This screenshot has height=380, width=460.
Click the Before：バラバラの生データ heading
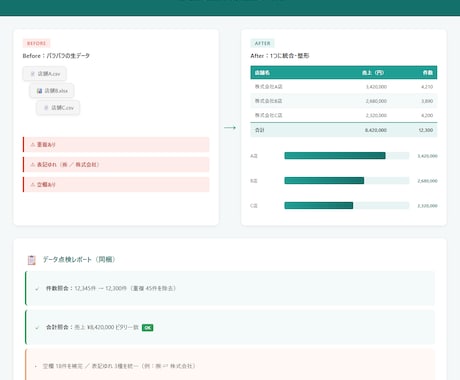(x=56, y=56)
